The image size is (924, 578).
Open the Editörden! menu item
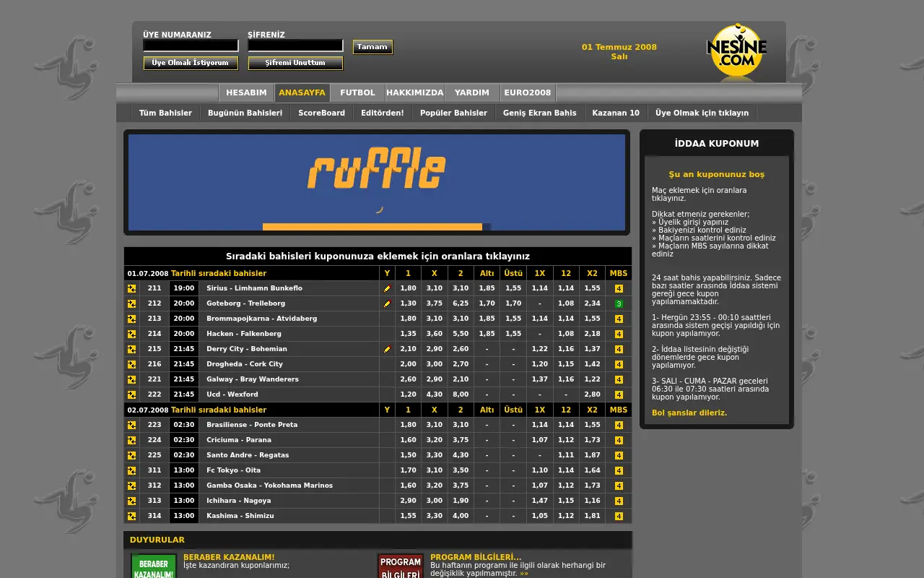coord(383,113)
